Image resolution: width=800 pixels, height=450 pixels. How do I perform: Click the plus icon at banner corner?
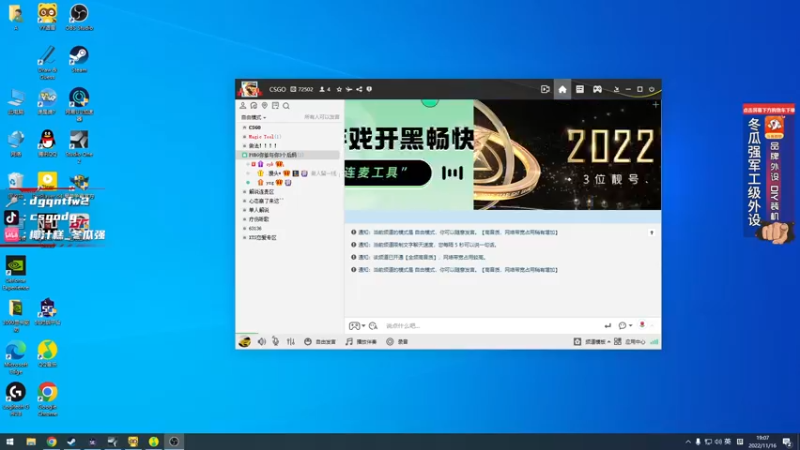pyautogui.click(x=655, y=105)
